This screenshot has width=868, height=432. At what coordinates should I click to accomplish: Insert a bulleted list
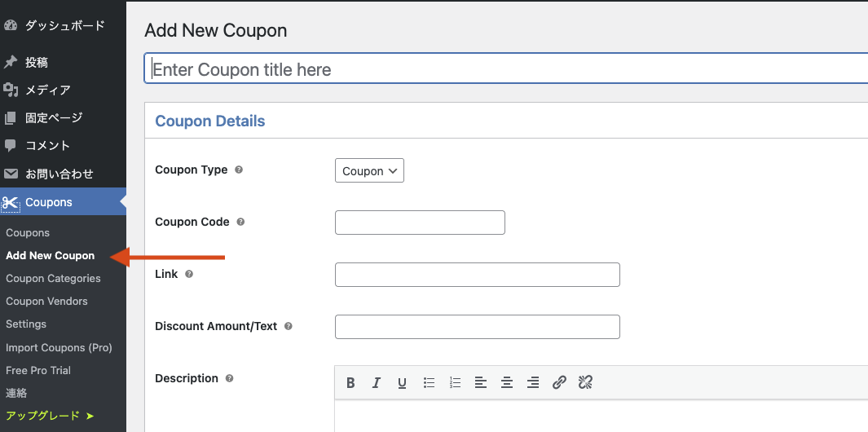pos(429,383)
